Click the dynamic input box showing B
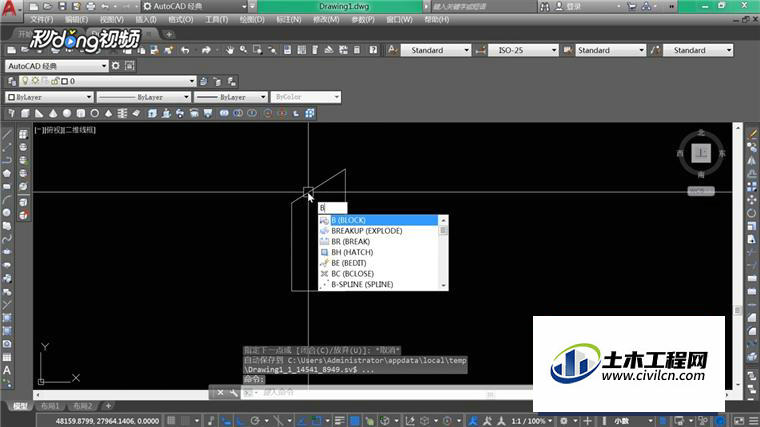This screenshot has width=760, height=427. pos(332,207)
